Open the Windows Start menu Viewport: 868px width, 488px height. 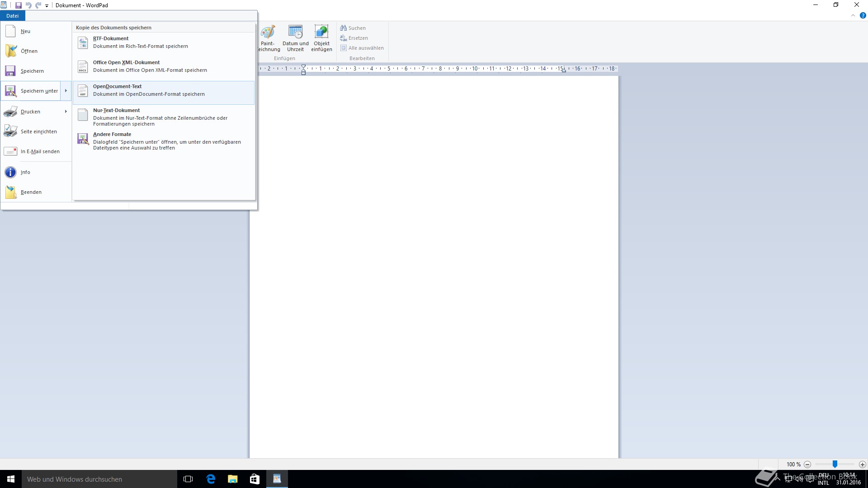(11, 479)
